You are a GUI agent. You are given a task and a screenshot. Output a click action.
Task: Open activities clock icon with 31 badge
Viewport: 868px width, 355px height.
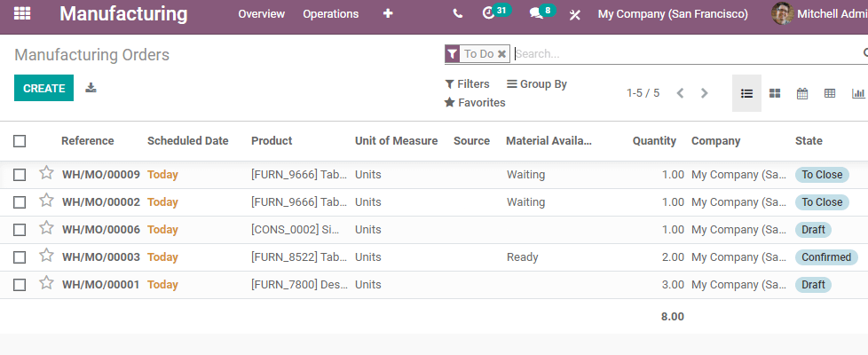[x=488, y=13]
